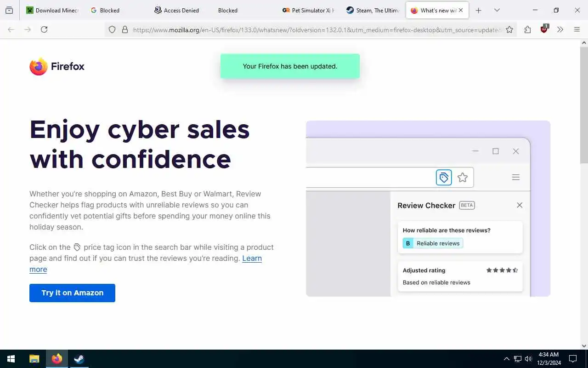Image resolution: width=588 pixels, height=368 pixels.
Task: Switch to the Download Minecraft tab
Action: click(x=52, y=10)
